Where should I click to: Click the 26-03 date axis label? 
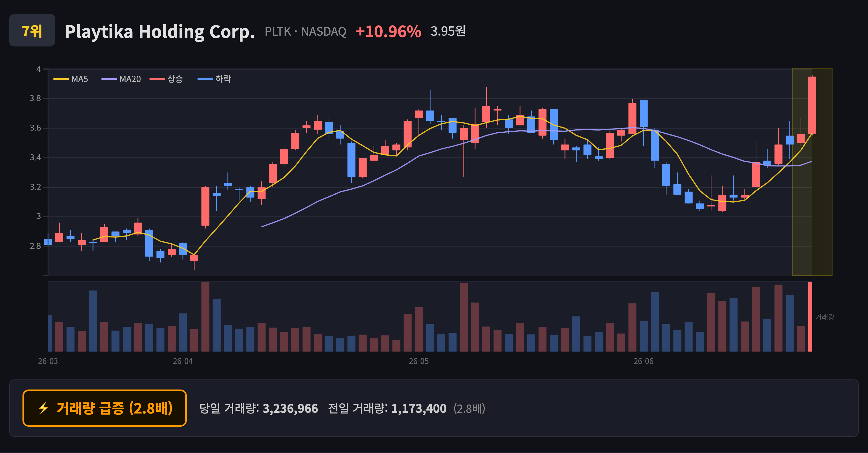[x=48, y=361]
